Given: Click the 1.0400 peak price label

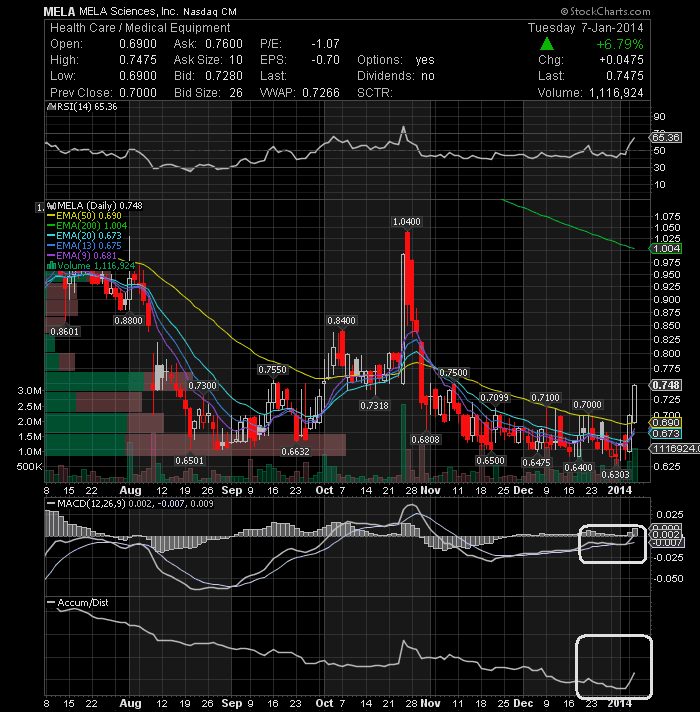Looking at the screenshot, I should coord(406,222).
